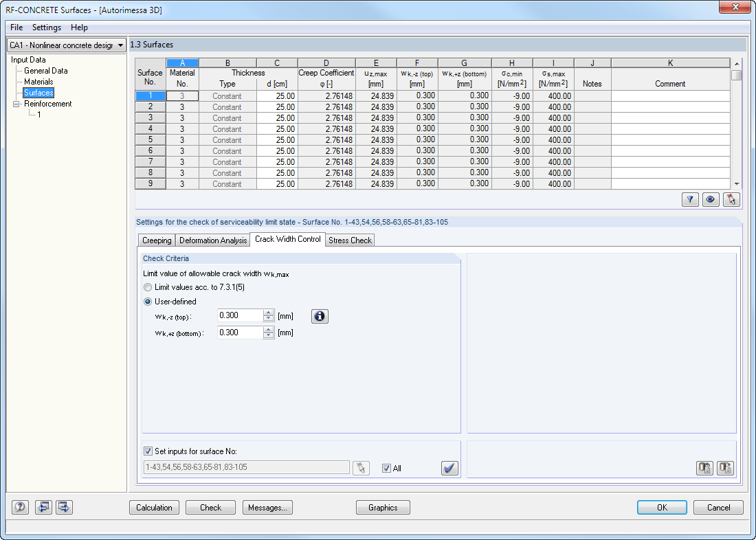756x540 pixels.
Task: Open the Help menu
Action: [79, 27]
